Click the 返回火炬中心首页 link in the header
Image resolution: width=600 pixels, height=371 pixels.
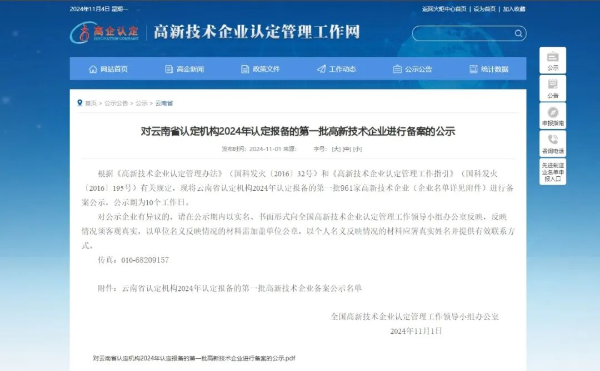(444, 9)
